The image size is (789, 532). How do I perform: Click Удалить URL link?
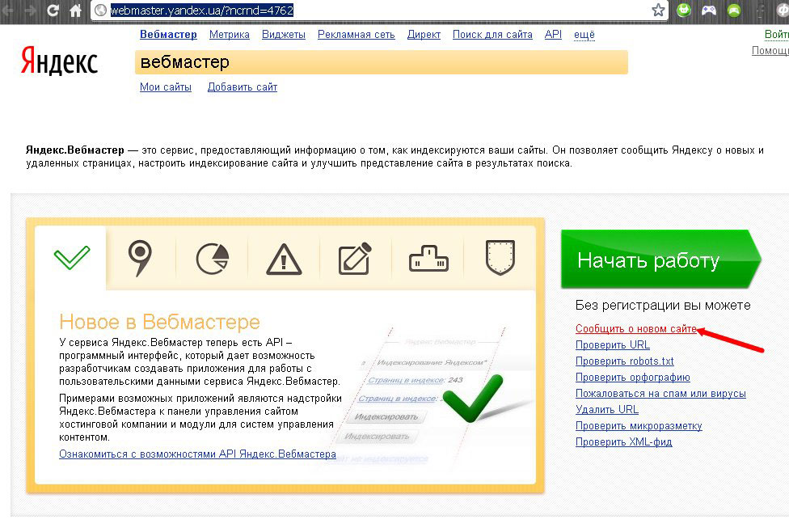(x=607, y=409)
